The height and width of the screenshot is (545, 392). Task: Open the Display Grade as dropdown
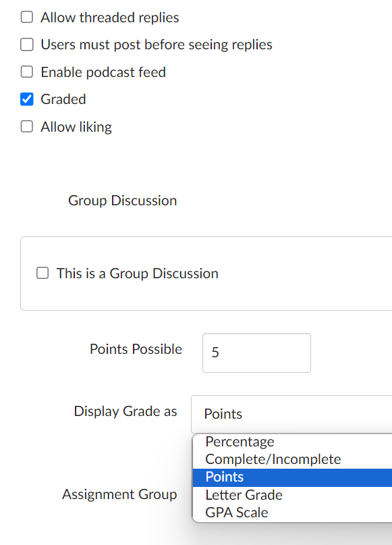pos(291,414)
